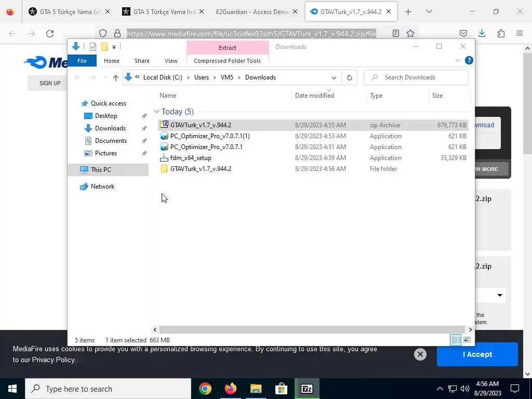Collapse the Today (5) group
The height and width of the screenshot is (399, 532).
pos(156,112)
